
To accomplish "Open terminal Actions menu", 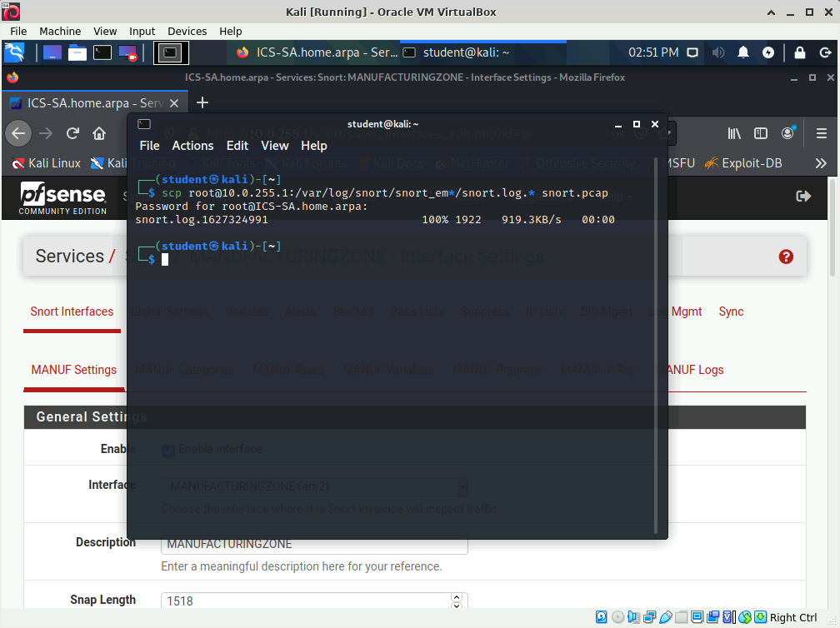I will [192, 146].
